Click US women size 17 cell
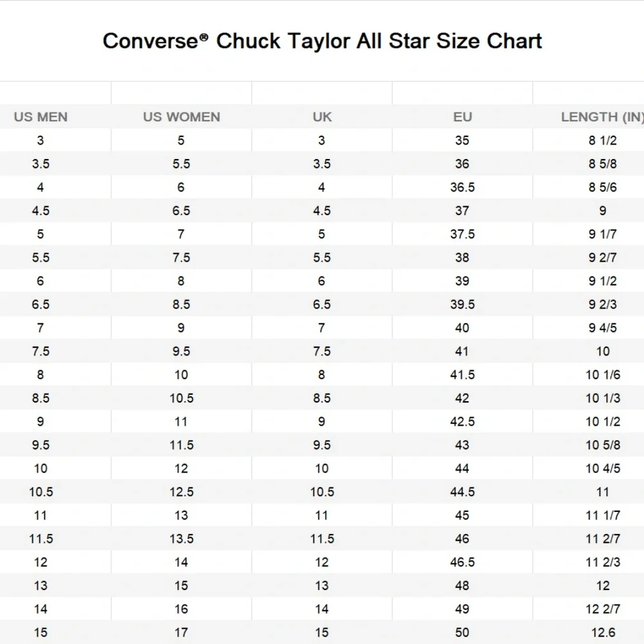Image resolution: width=644 pixels, height=644 pixels. (x=181, y=632)
